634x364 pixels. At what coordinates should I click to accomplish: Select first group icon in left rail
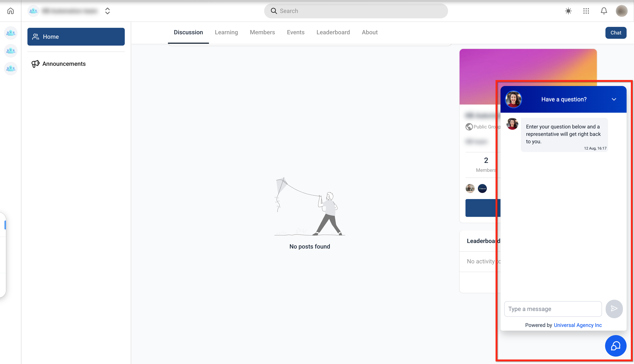(x=11, y=33)
